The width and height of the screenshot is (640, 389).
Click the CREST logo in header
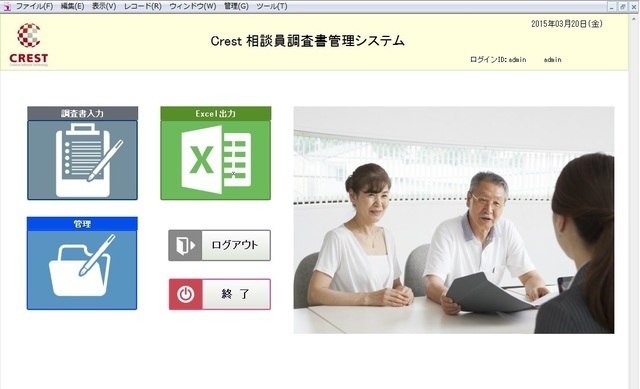click(x=29, y=44)
